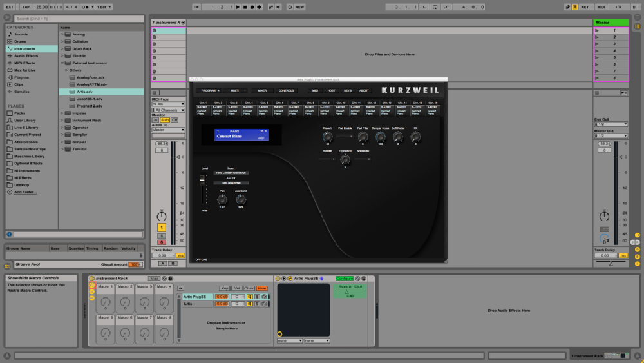Turn the Reverb knob in Kurzweil plugin
Image resolution: width=644 pixels, height=363 pixels.
pyautogui.click(x=328, y=136)
